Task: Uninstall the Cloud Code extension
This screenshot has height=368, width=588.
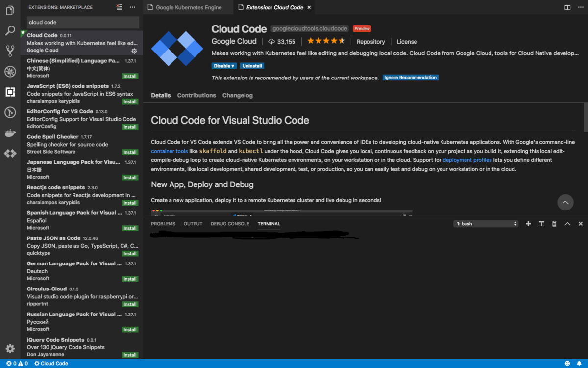Action: (x=252, y=65)
